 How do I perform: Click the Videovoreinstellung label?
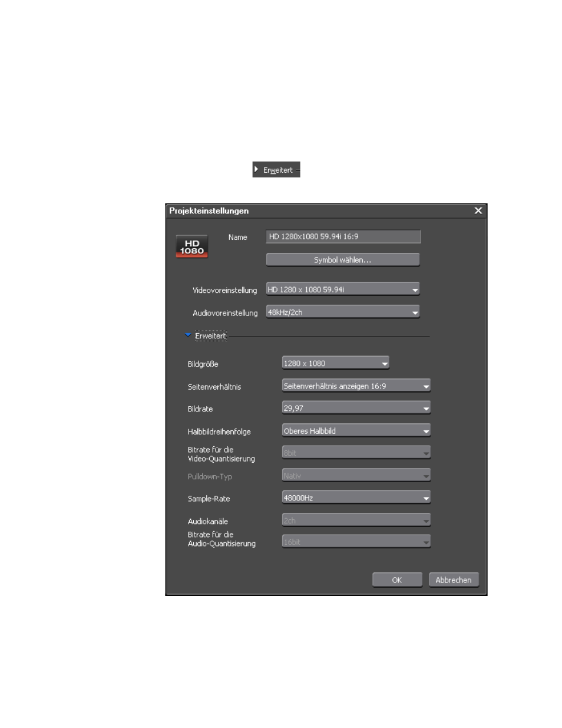point(225,291)
